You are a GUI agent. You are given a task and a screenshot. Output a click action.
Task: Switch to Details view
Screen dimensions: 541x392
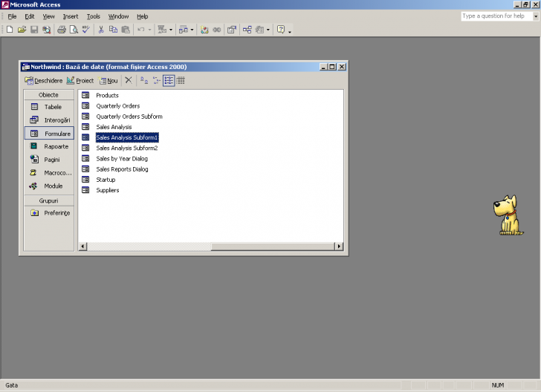click(x=181, y=80)
